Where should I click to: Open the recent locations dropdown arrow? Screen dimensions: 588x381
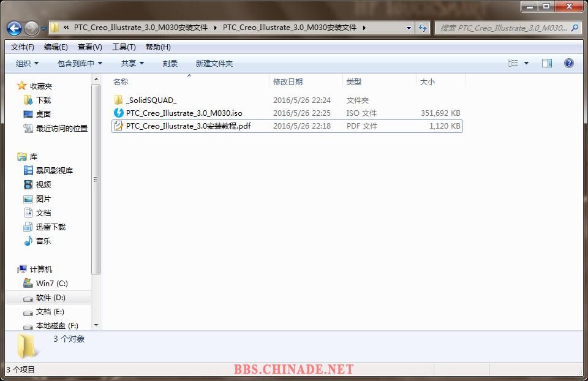(43, 28)
